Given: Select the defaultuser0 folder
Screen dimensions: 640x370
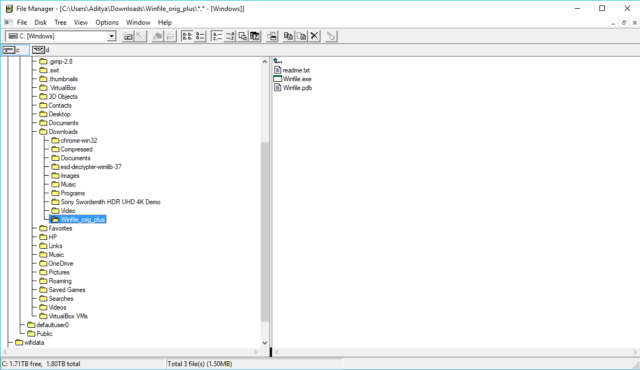Looking at the screenshot, I should tap(48, 325).
